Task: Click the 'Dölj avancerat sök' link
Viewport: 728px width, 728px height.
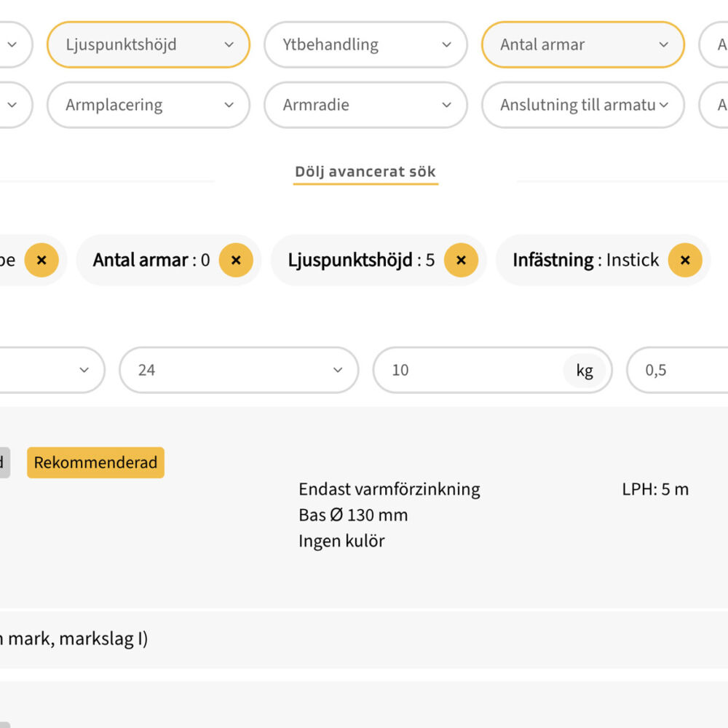Action: [365, 172]
